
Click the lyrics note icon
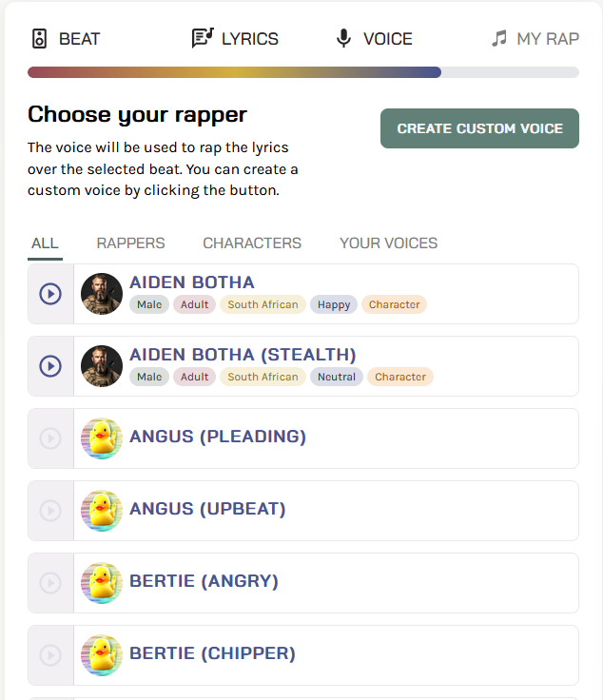click(203, 38)
